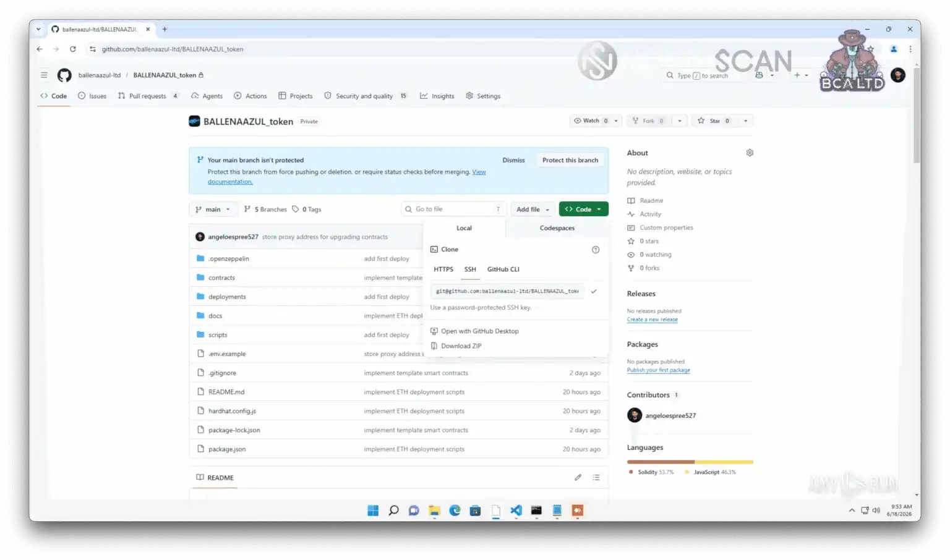The image size is (950, 560).
Task: Open the main branch selector dropdown
Action: coord(213,210)
